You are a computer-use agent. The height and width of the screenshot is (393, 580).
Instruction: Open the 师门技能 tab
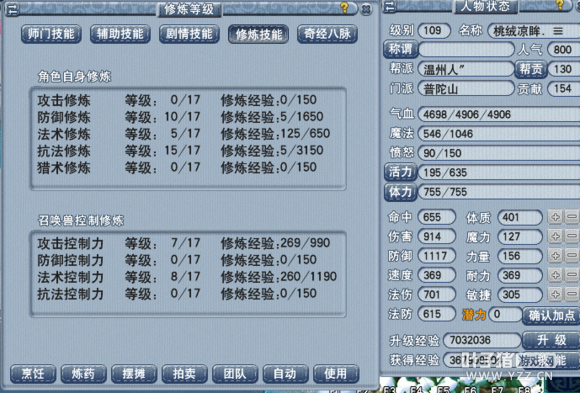click(51, 34)
